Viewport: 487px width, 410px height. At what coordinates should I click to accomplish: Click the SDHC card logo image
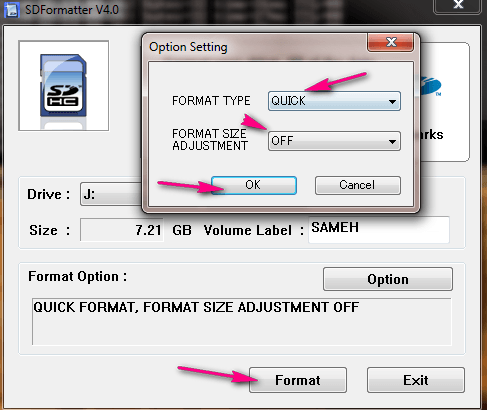[63, 86]
